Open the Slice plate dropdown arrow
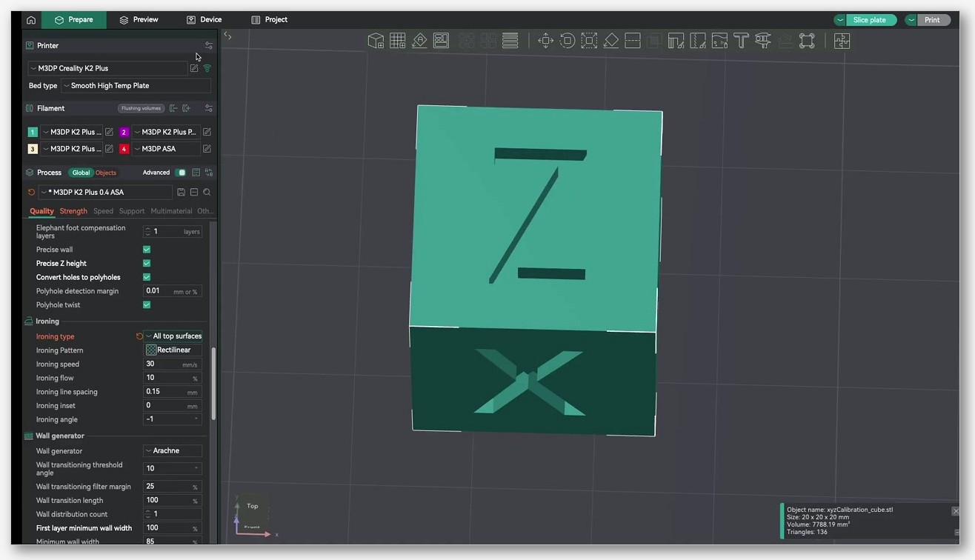975x560 pixels. click(x=840, y=20)
